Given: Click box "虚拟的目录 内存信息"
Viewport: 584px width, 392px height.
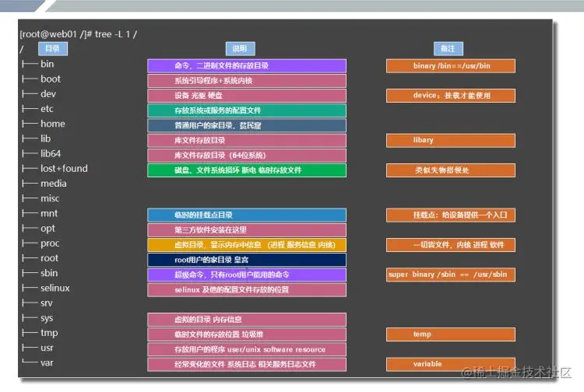Looking at the screenshot, I should 247,320.
